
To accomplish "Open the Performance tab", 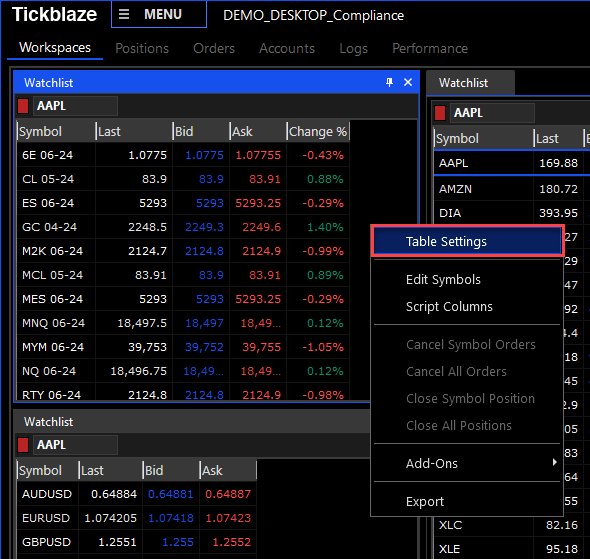I will [430, 49].
